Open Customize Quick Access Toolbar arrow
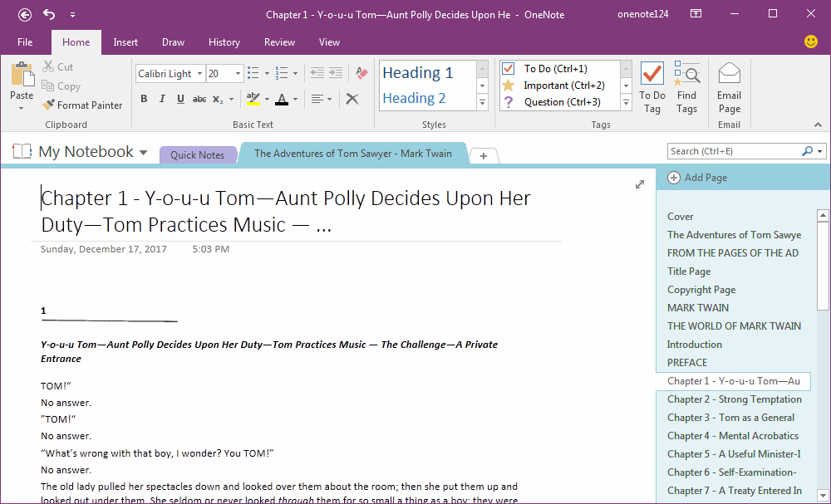This screenshot has height=504, width=831. pos(72,15)
